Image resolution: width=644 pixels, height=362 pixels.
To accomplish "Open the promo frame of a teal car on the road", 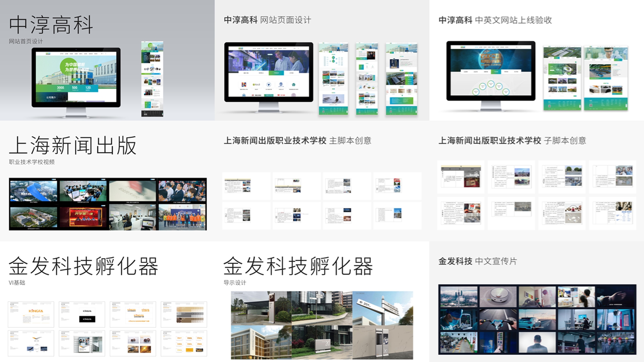I will (537, 319).
